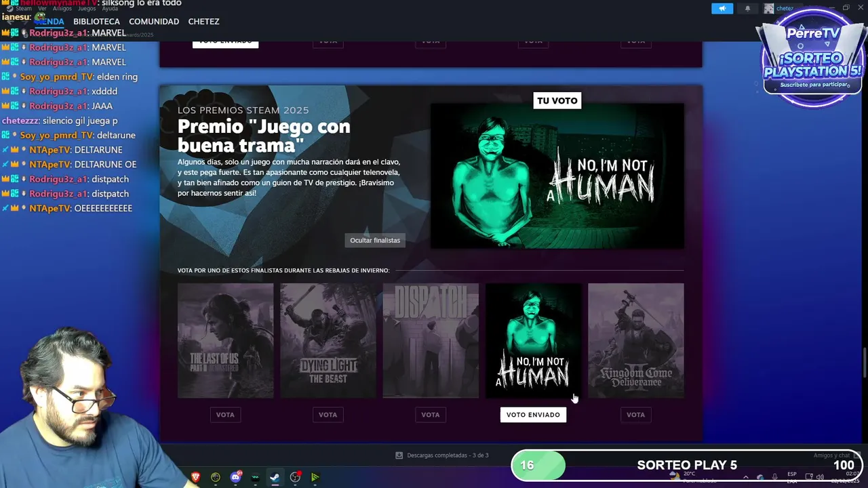Open the BIBLIOTECA tab
Image resolution: width=868 pixels, height=488 pixels.
(96, 22)
